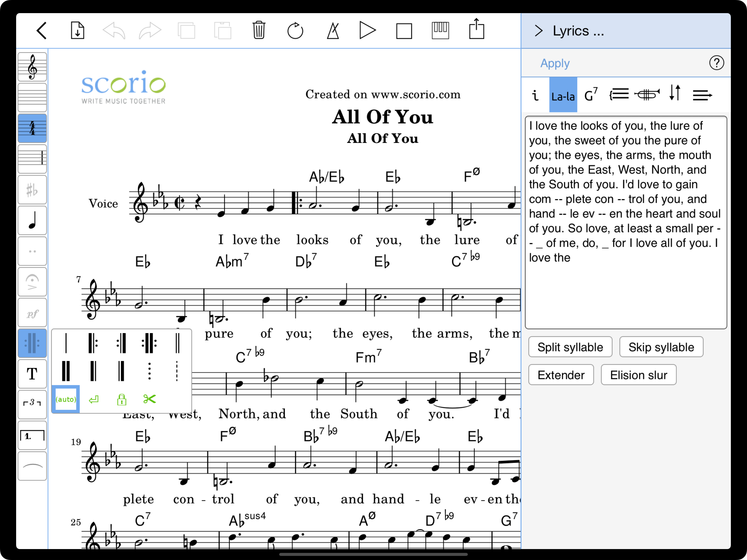Select the Ab/Eb chord symbol in first line
This screenshot has height=560, width=747.
(x=326, y=176)
